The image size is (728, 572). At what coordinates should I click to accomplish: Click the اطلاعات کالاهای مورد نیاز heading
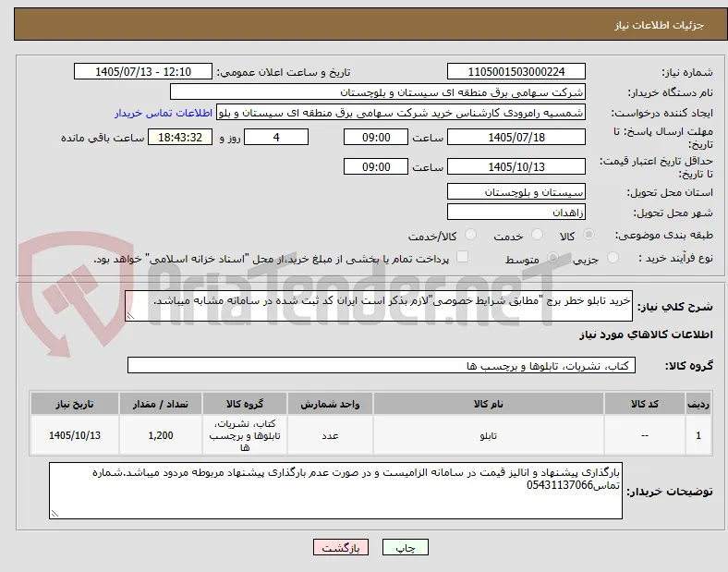(x=646, y=335)
